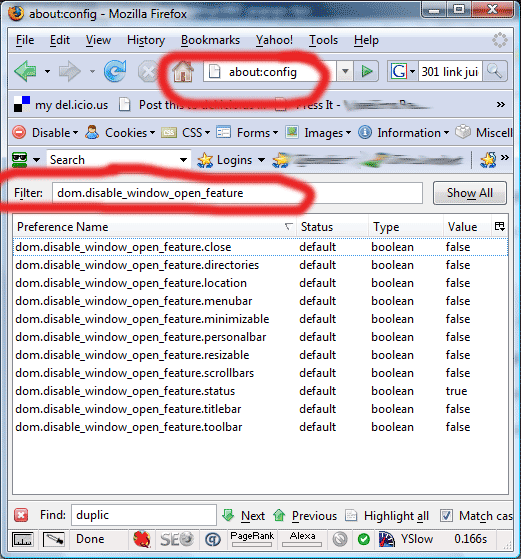Click the green checkmark status icon

click(x=363, y=539)
